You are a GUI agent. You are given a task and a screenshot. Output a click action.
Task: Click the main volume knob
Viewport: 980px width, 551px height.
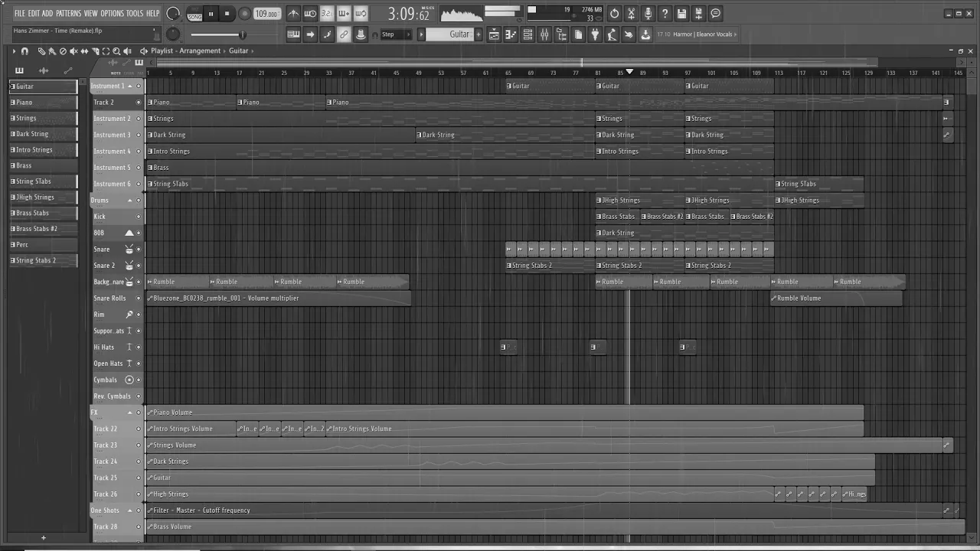tap(173, 14)
